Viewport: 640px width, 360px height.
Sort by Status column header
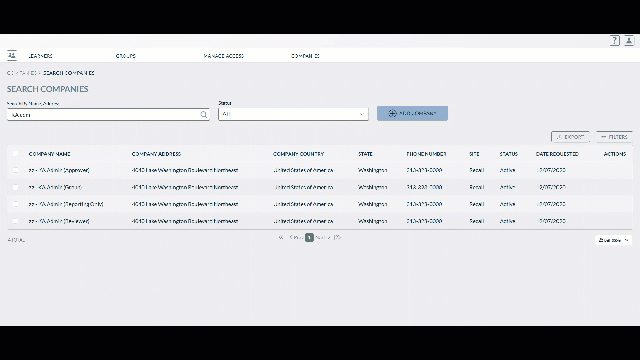pyautogui.click(x=509, y=154)
